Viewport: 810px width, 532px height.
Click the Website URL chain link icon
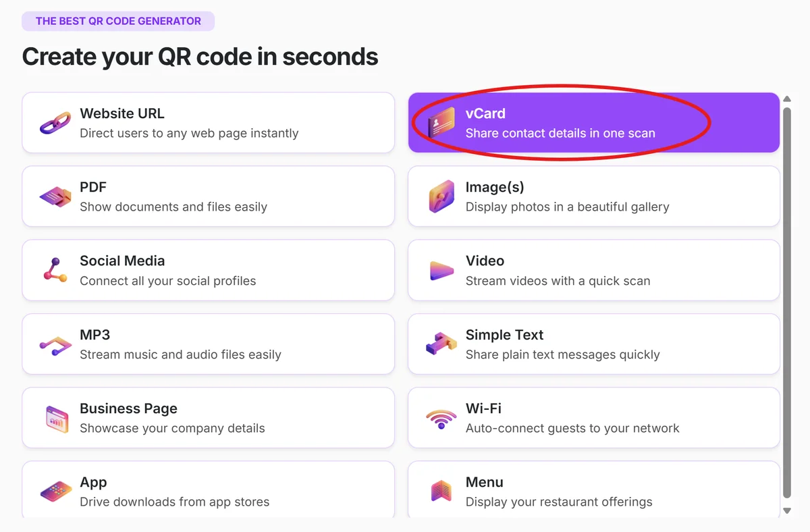click(x=56, y=122)
